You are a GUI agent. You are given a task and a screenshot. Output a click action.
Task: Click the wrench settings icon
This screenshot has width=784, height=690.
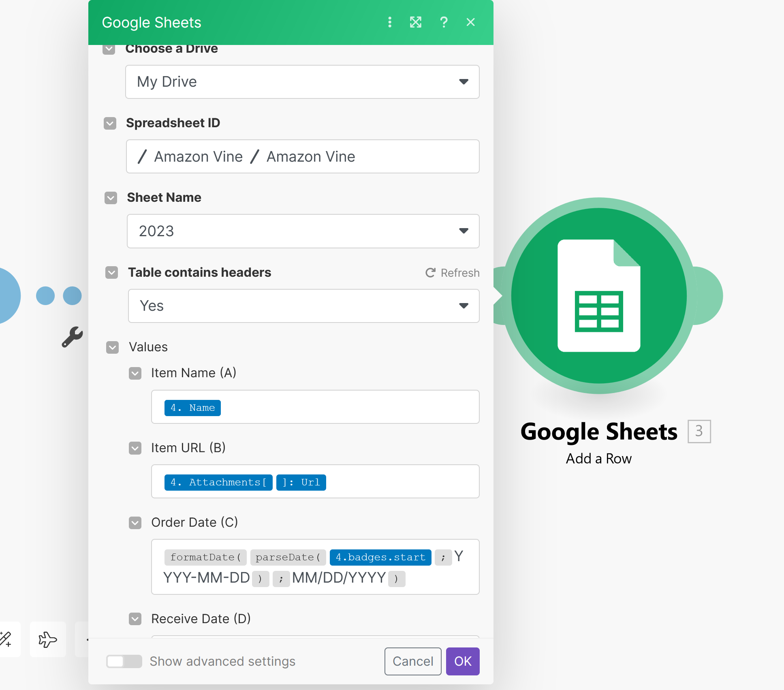[72, 337]
